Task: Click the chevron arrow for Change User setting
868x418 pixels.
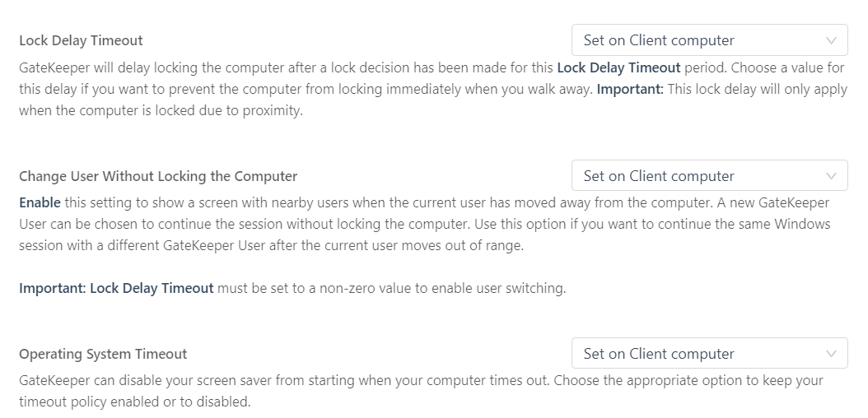Action: tap(831, 176)
